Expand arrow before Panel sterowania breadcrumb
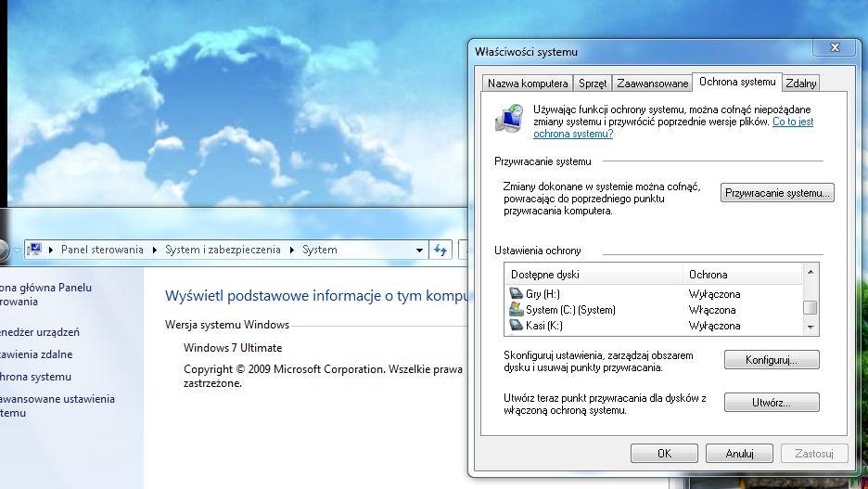Screen dimensions: 868x489 coord(51,250)
